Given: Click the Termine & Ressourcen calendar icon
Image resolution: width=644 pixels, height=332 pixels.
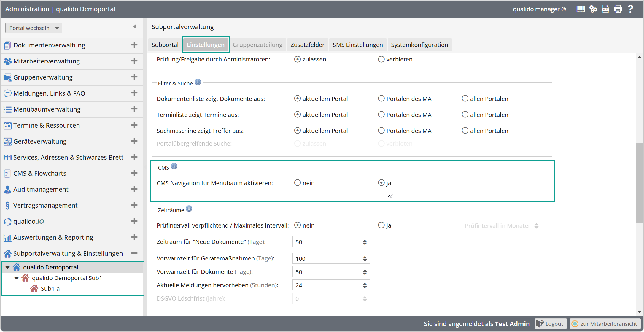Looking at the screenshot, I should (7, 126).
